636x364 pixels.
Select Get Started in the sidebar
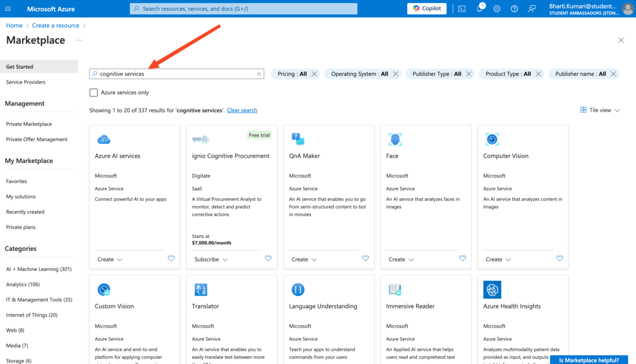[39, 66]
